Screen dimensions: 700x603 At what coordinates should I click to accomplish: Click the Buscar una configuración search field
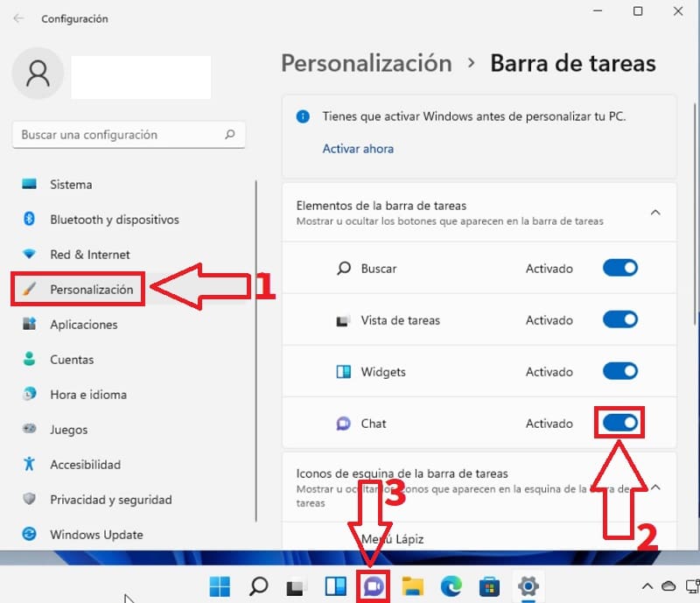tap(129, 135)
